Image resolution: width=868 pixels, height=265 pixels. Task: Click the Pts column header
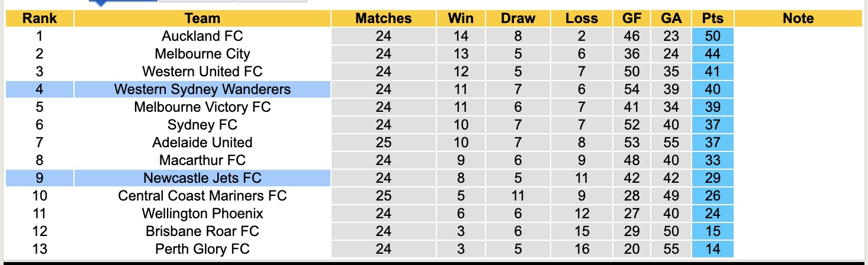pos(712,18)
